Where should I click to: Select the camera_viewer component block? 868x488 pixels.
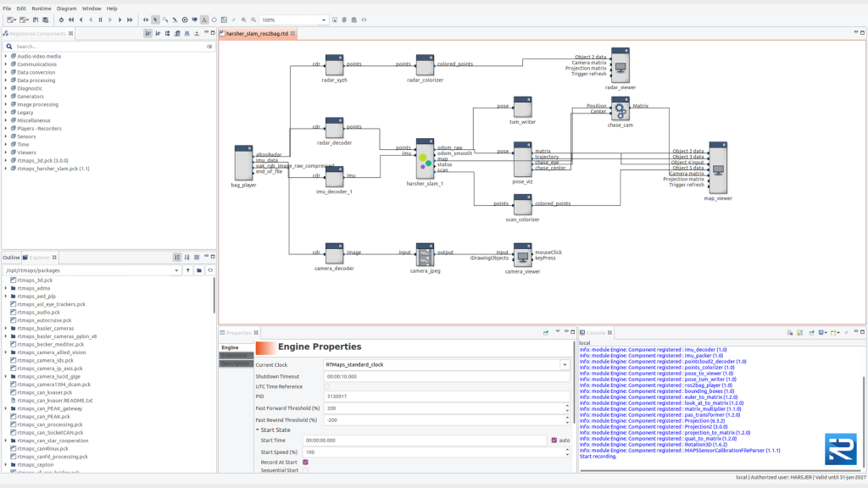(x=522, y=255)
